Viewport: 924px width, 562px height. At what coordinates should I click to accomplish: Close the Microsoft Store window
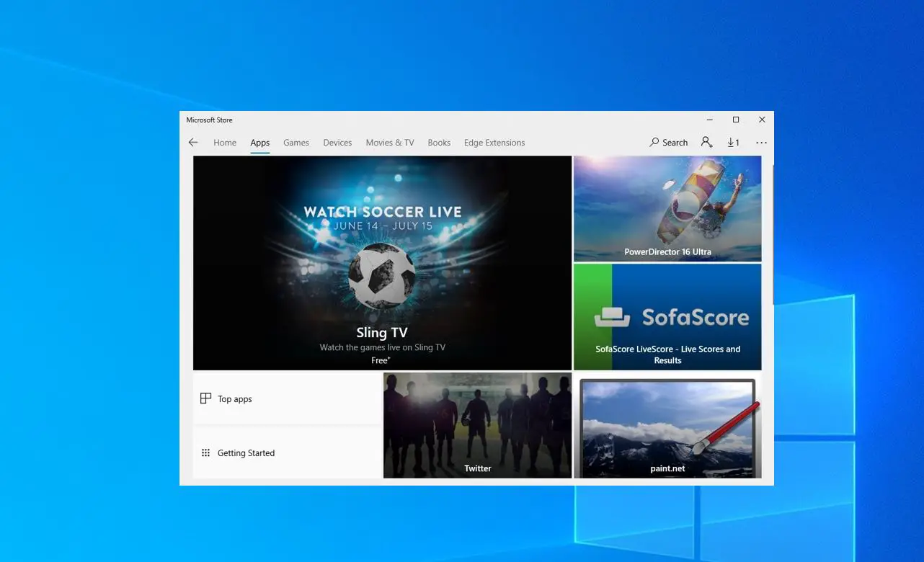(762, 120)
